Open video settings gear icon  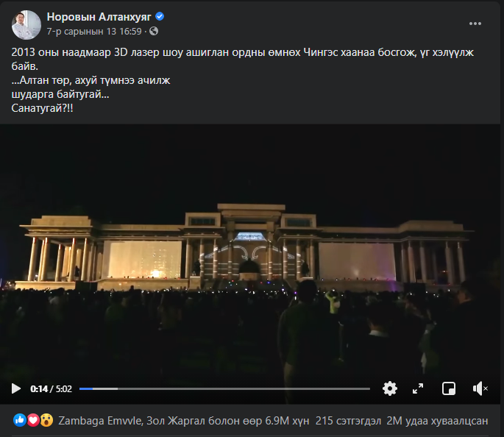pyautogui.click(x=390, y=388)
